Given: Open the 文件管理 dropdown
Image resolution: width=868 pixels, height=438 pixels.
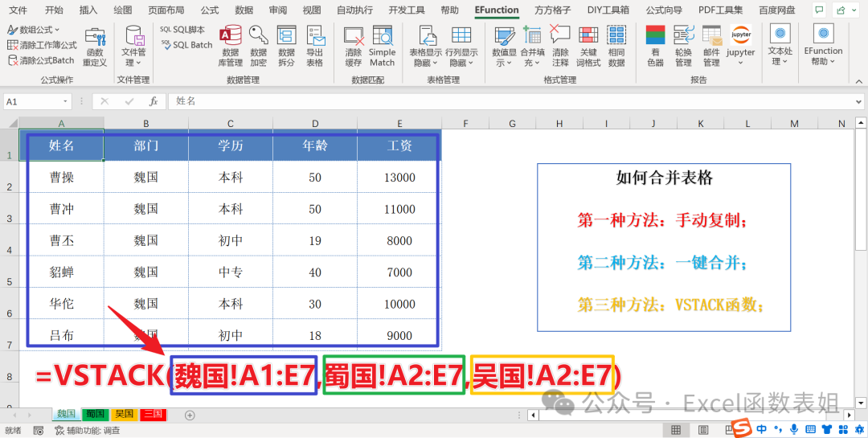Looking at the screenshot, I should [135, 47].
